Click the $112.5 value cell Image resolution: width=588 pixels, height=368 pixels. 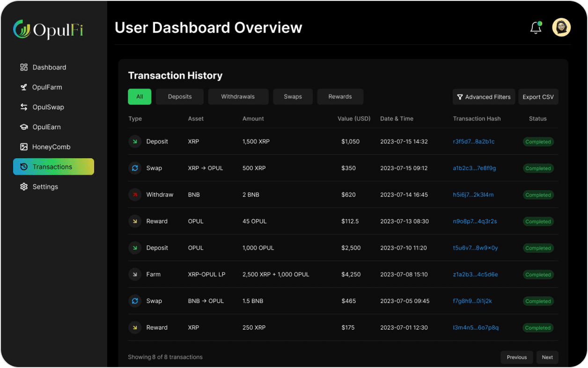tap(350, 221)
